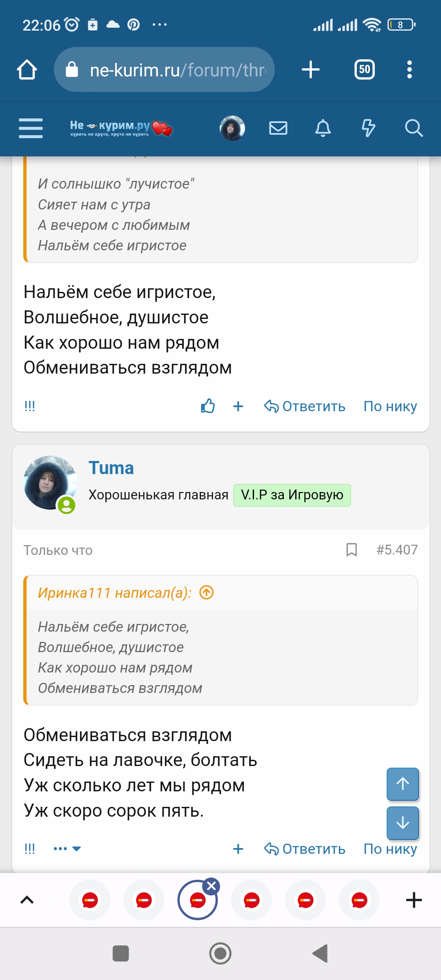Screen dimensions: 441x980
Task: Open the notifications bell
Action: (x=323, y=128)
